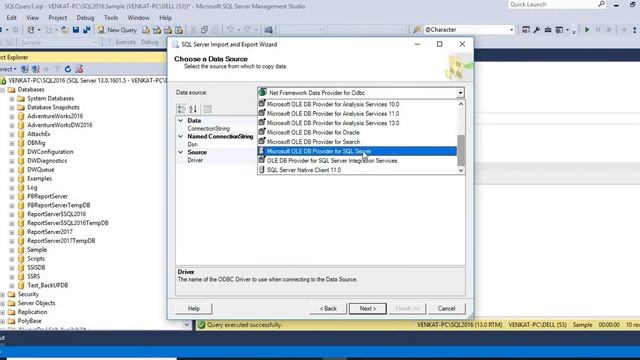Image resolution: width=640 pixels, height=360 pixels.
Task: Expand the System Databases node
Action: point(12,98)
